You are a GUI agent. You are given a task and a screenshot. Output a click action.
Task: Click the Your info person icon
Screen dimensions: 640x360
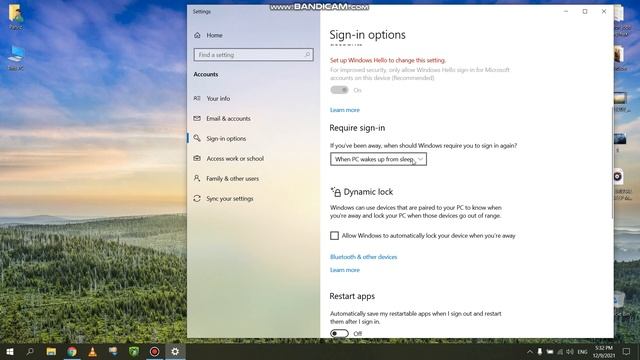(x=197, y=98)
